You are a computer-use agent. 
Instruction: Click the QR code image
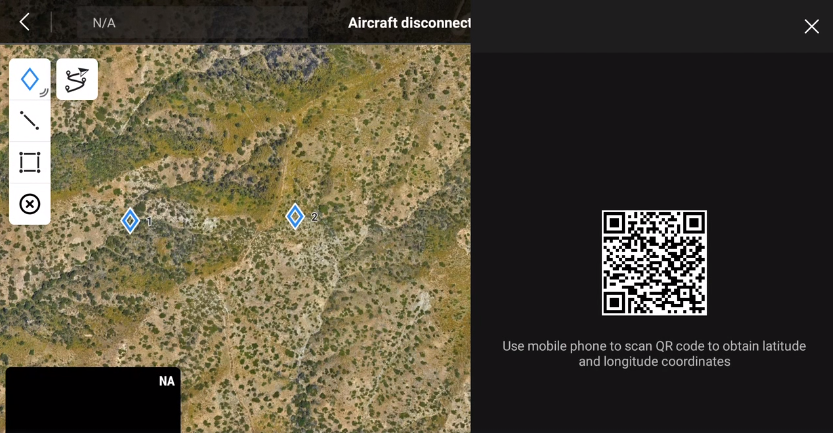click(654, 262)
